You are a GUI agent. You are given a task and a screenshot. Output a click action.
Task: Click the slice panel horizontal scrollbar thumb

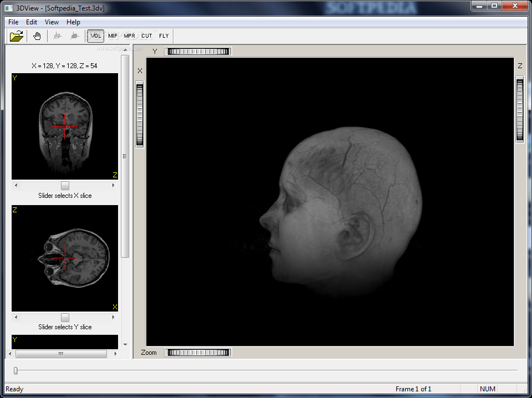pyautogui.click(x=61, y=354)
